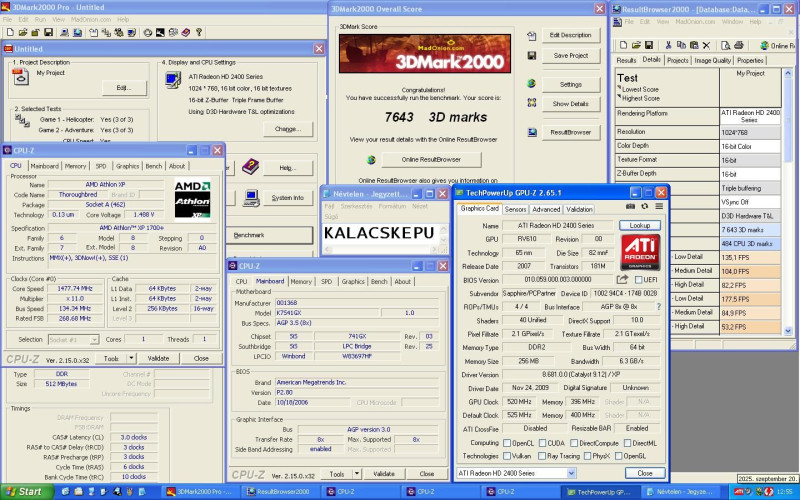
Task: Open the Advanced tab in GPU-Z
Action: tap(546, 209)
